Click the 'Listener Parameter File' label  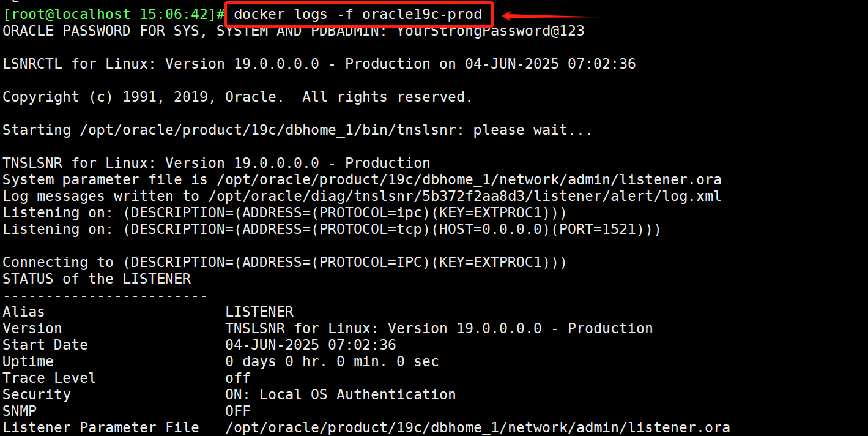click(x=101, y=427)
